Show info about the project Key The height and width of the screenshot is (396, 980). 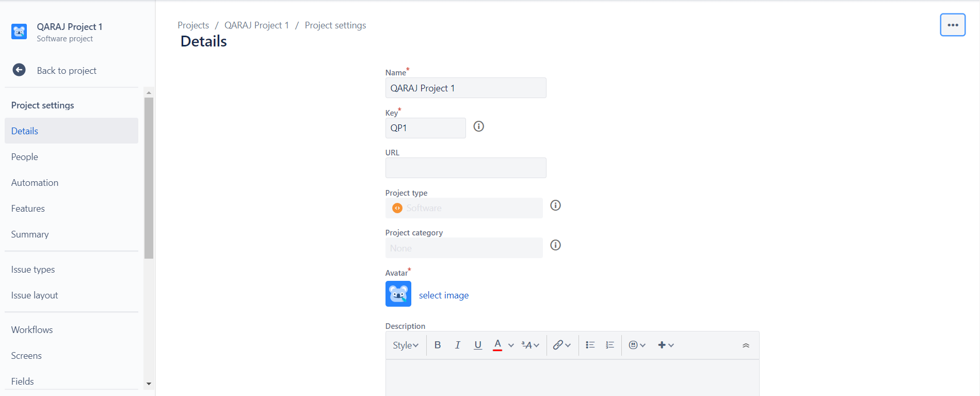pyautogui.click(x=479, y=126)
